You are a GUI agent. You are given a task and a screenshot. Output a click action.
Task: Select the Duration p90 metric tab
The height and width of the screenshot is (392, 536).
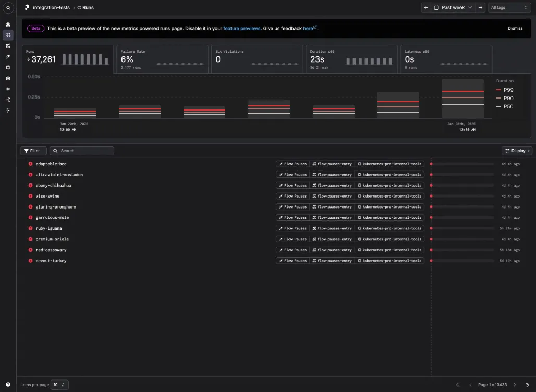tap(352, 59)
